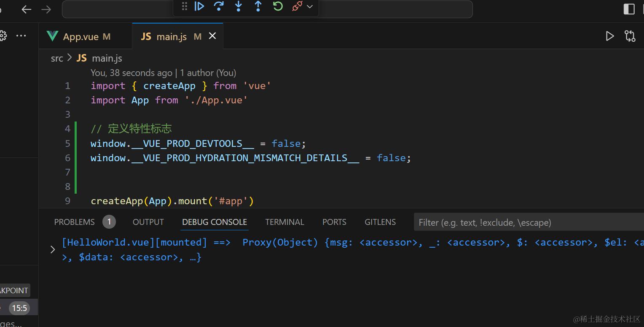Click the src breadcrumb
The image size is (644, 327).
pyautogui.click(x=57, y=59)
